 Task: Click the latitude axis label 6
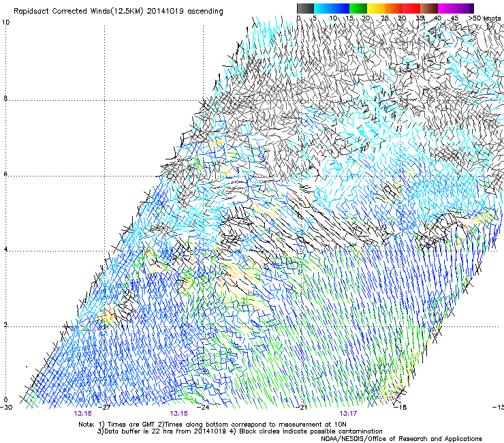pos(5,174)
